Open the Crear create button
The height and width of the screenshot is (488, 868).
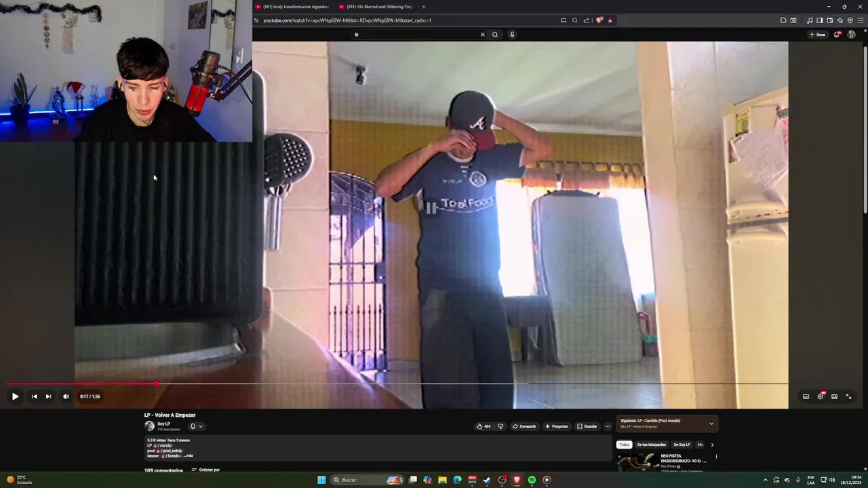click(x=817, y=35)
